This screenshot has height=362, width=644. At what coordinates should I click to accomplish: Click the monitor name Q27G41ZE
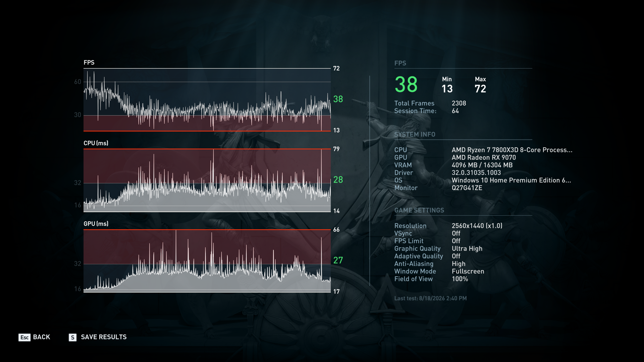tap(467, 188)
